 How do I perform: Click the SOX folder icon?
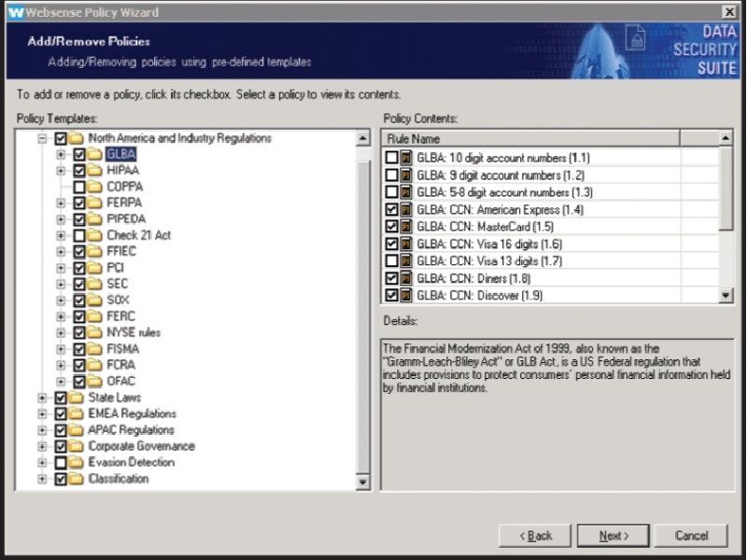coord(95,301)
